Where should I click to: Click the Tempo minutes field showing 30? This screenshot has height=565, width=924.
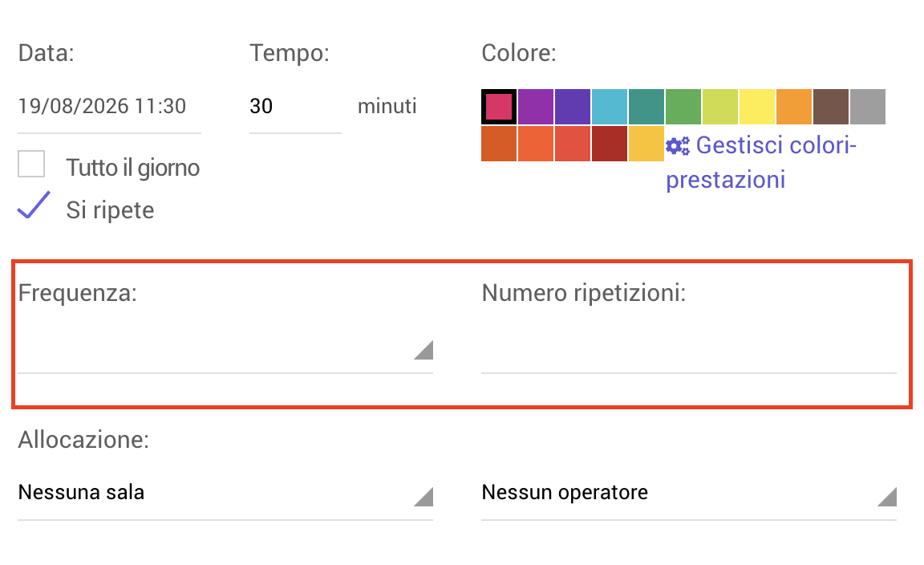[x=295, y=107]
